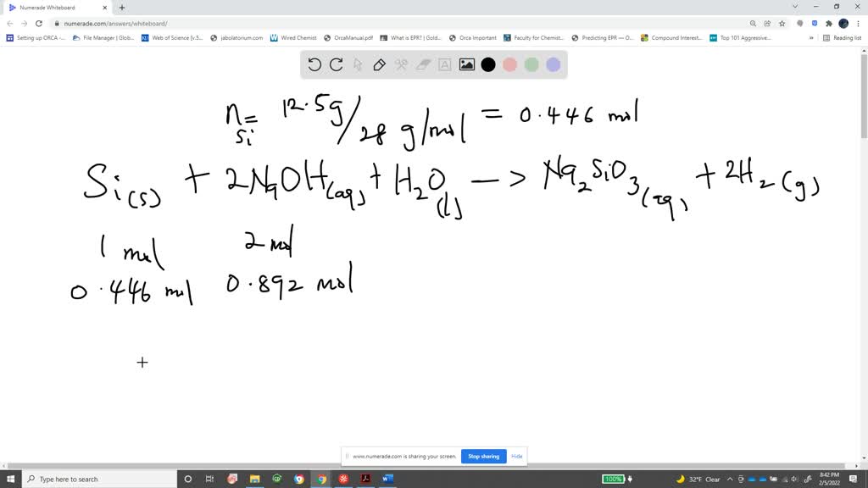Select the Text tool

click(445, 64)
